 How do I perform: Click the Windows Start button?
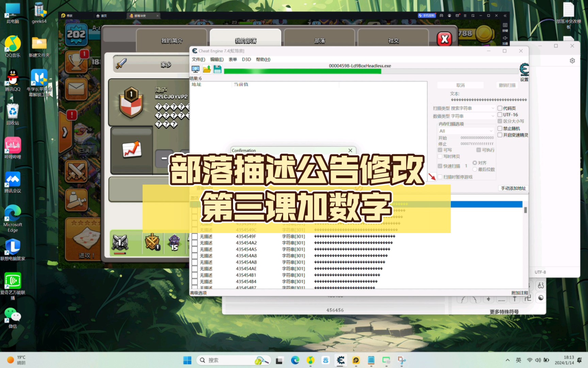click(x=187, y=360)
